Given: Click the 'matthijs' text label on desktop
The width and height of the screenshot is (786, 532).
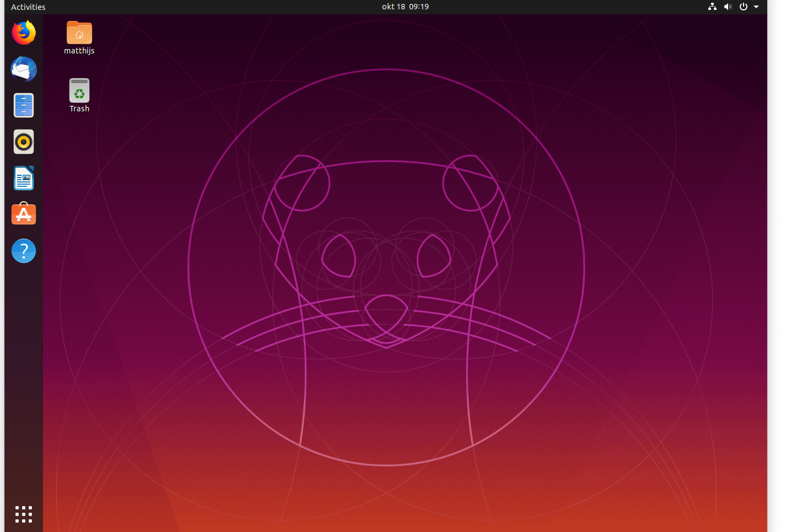Looking at the screenshot, I should coord(79,51).
